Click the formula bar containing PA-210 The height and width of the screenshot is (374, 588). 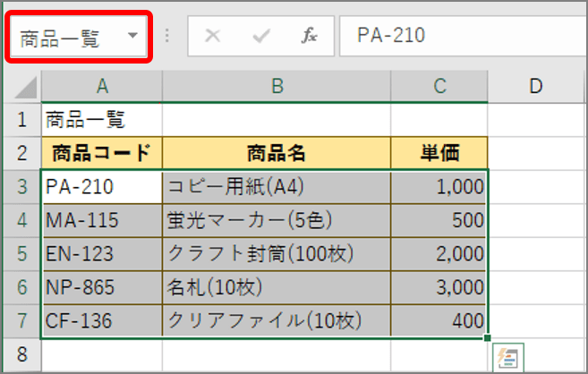(x=463, y=36)
